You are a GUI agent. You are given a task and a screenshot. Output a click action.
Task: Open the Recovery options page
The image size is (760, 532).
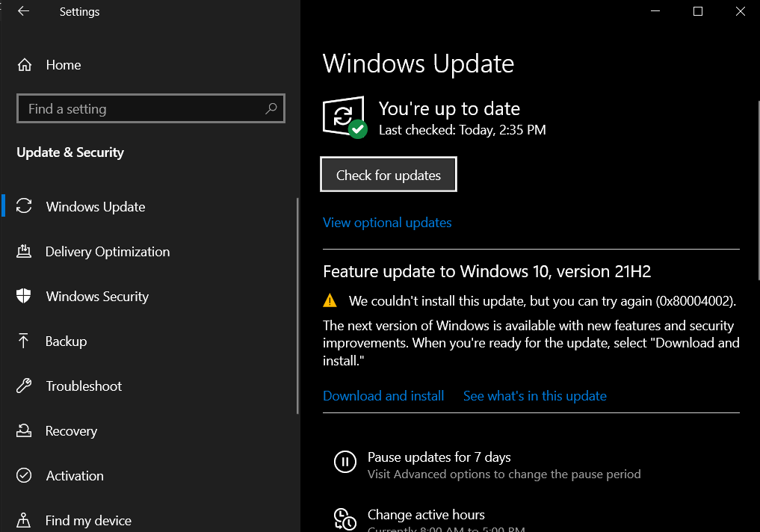point(71,431)
